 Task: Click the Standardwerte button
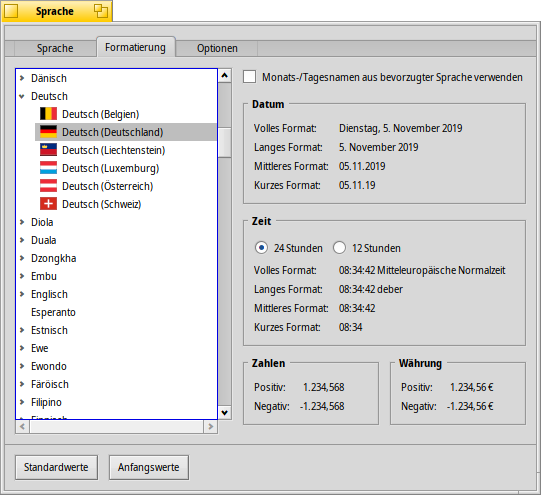tap(56, 467)
